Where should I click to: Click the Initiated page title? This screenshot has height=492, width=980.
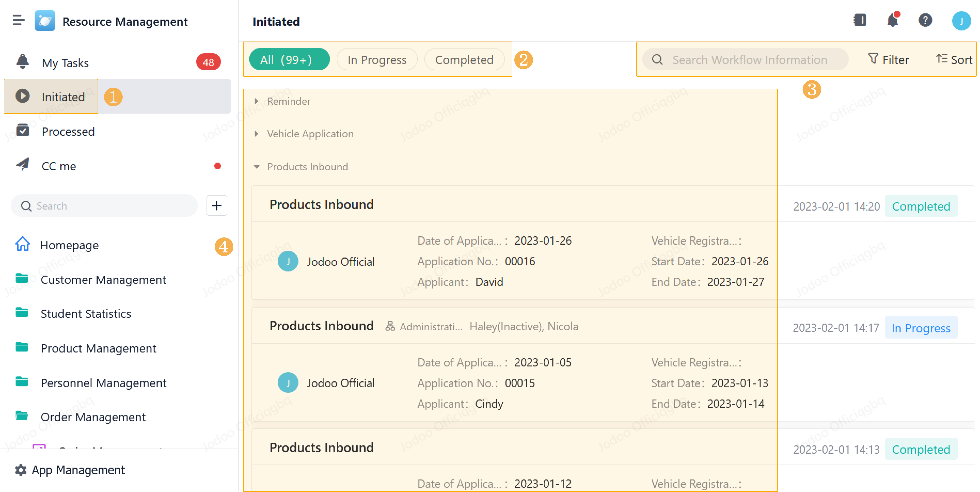(x=276, y=22)
